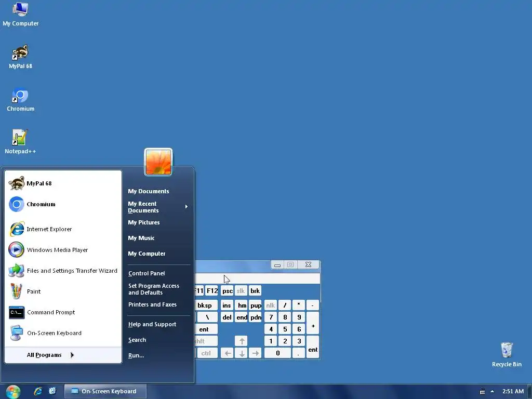Click the right arrow key
This screenshot has width=532, height=399.
tap(256, 353)
